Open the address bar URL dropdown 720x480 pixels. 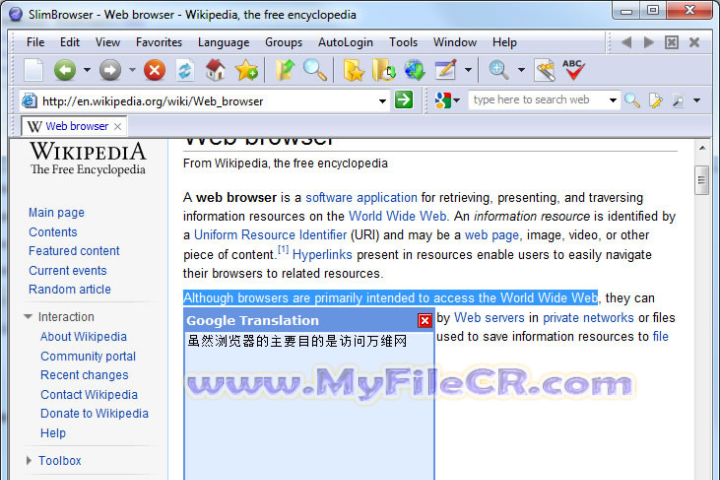tap(382, 101)
